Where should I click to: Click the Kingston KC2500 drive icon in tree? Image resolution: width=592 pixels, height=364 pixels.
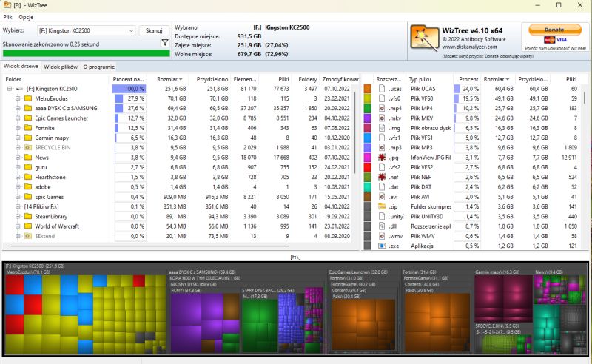19,89
